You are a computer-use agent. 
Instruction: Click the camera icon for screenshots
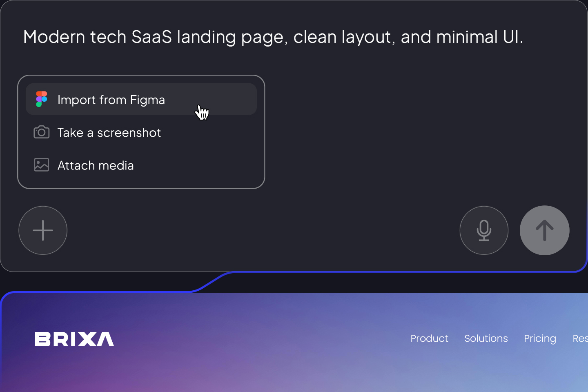click(41, 132)
